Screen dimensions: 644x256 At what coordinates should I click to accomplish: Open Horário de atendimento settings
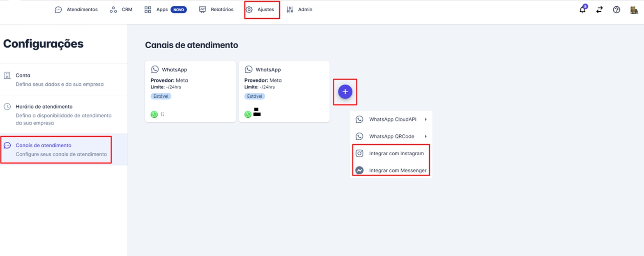[44, 106]
